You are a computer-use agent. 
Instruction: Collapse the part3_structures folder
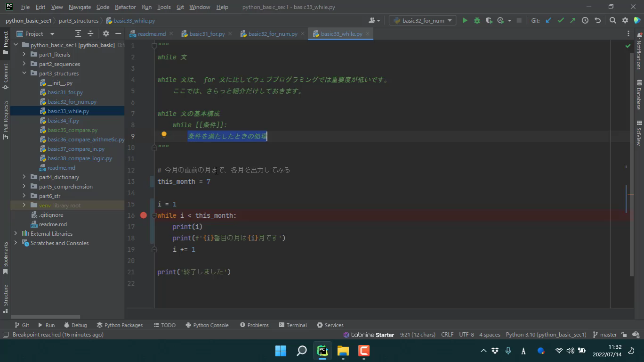[24, 74]
